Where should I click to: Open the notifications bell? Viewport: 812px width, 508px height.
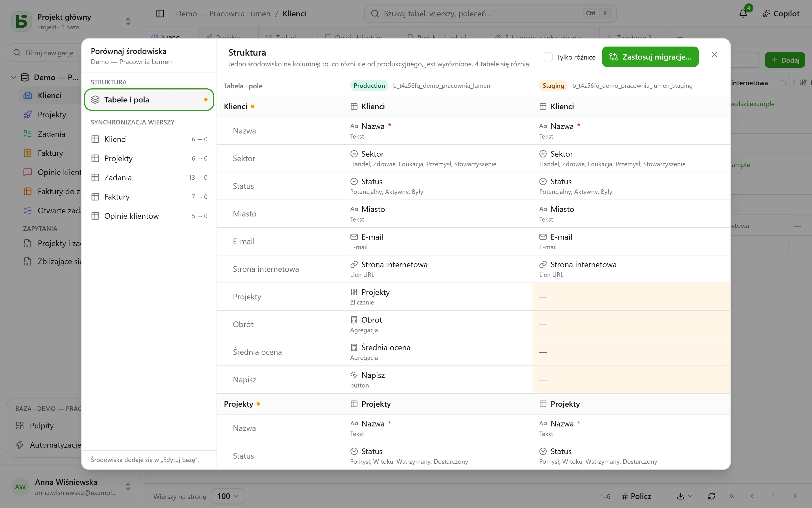click(743, 14)
